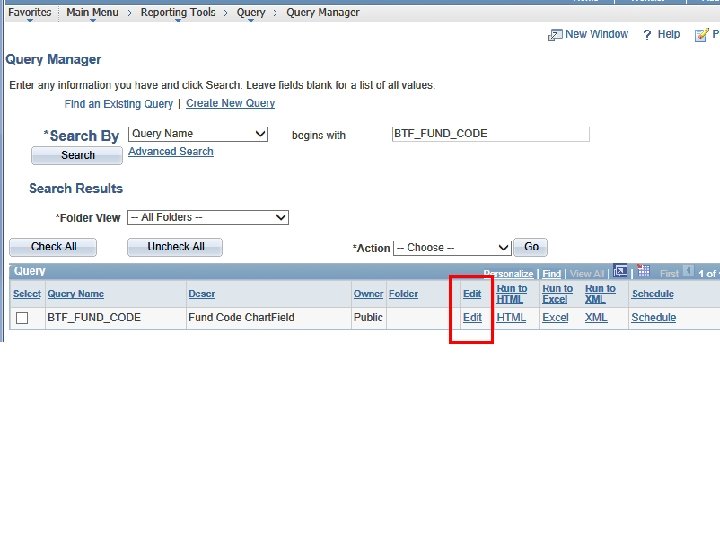Click the Query Manager breadcrumb

click(323, 12)
